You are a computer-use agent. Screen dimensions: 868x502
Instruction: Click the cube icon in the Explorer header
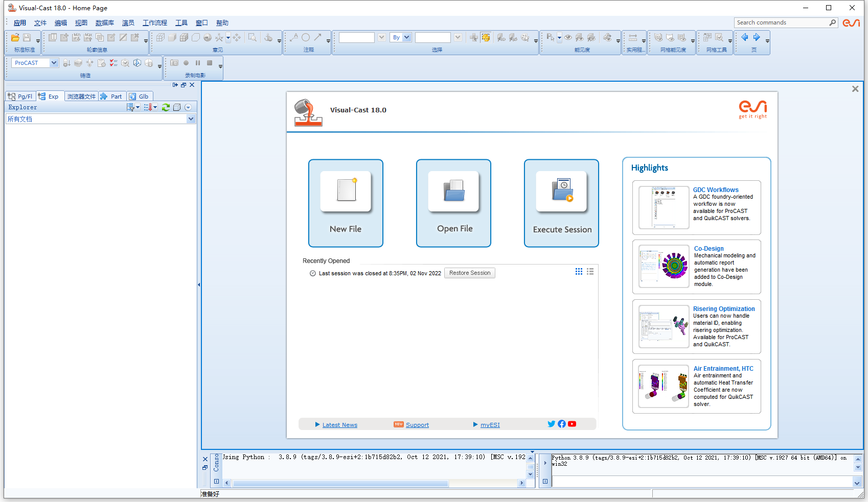coord(177,107)
